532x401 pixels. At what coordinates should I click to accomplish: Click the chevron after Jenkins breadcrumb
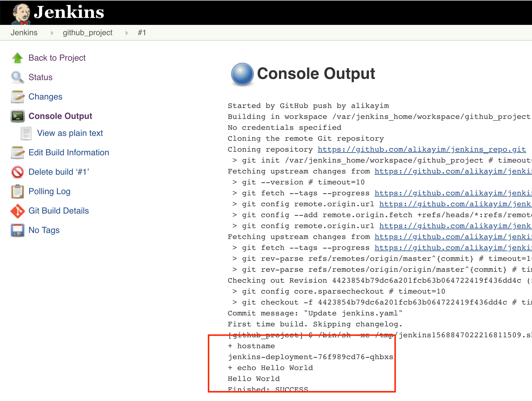click(x=52, y=32)
